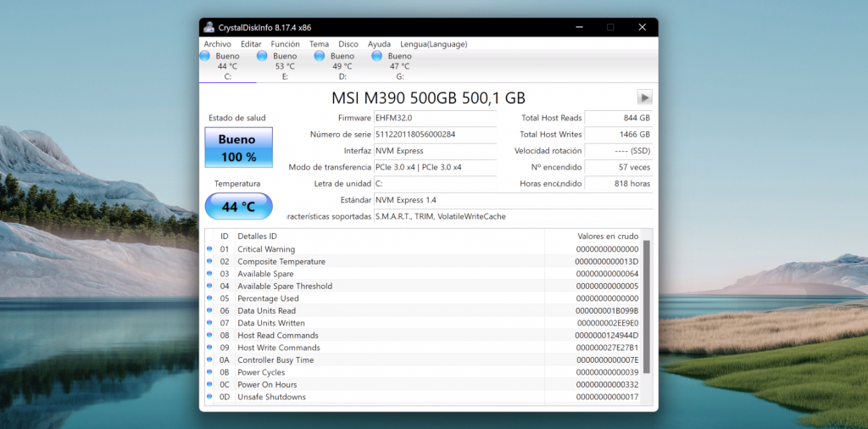Open the Función menu
The width and height of the screenshot is (868, 429).
[x=285, y=44]
